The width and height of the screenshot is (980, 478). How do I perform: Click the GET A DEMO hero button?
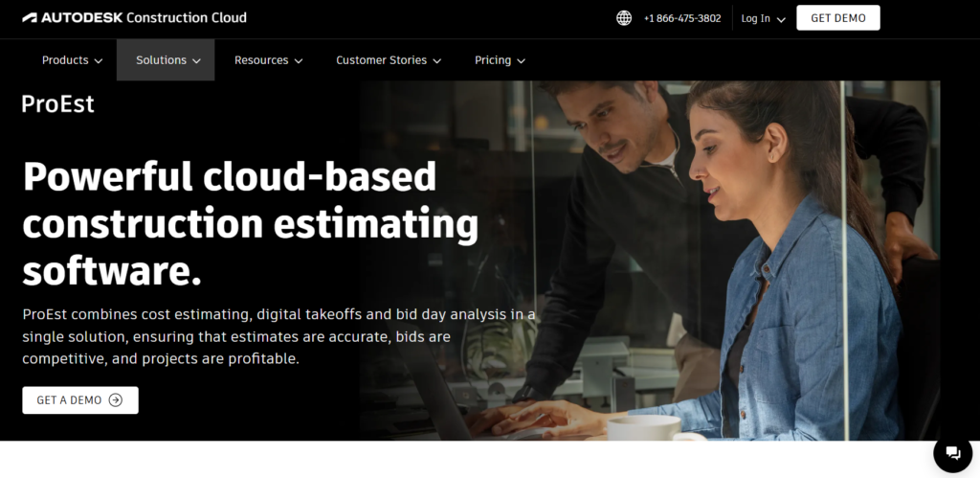pos(80,400)
